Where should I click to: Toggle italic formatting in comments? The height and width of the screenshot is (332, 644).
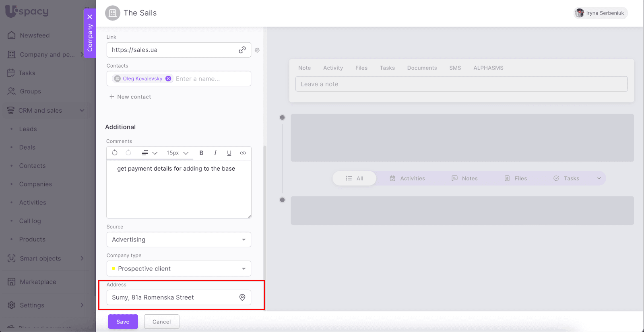[215, 153]
